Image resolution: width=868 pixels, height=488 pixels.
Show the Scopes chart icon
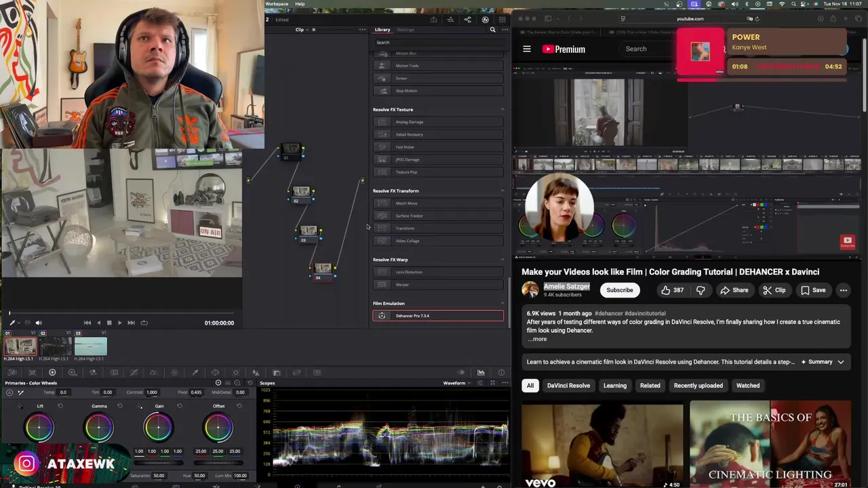pyautogui.click(x=481, y=372)
